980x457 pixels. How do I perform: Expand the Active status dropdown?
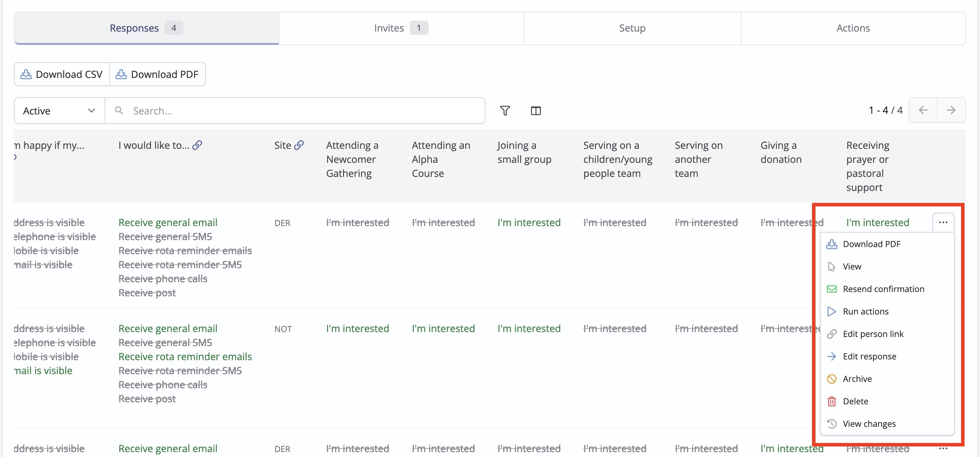[59, 111]
